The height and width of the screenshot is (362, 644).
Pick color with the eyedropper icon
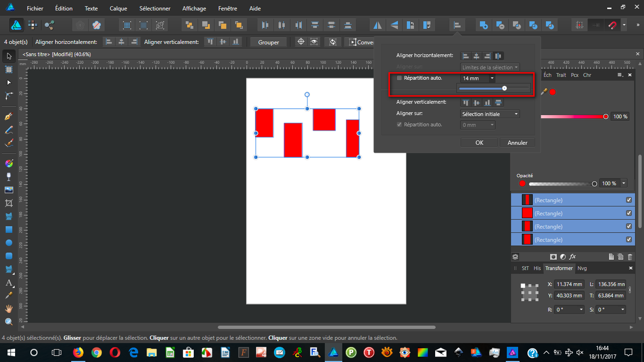pos(544,92)
